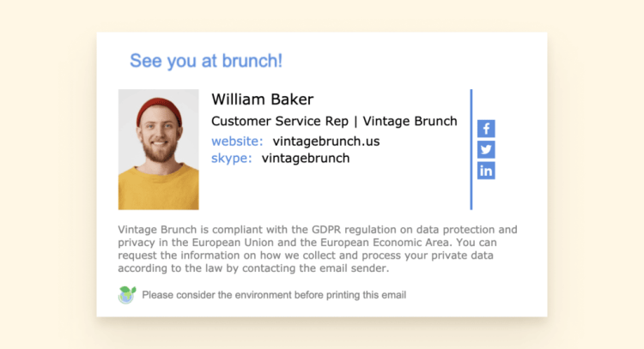Click the vintagebrunch Skype handle
644x349 pixels.
pos(306,158)
